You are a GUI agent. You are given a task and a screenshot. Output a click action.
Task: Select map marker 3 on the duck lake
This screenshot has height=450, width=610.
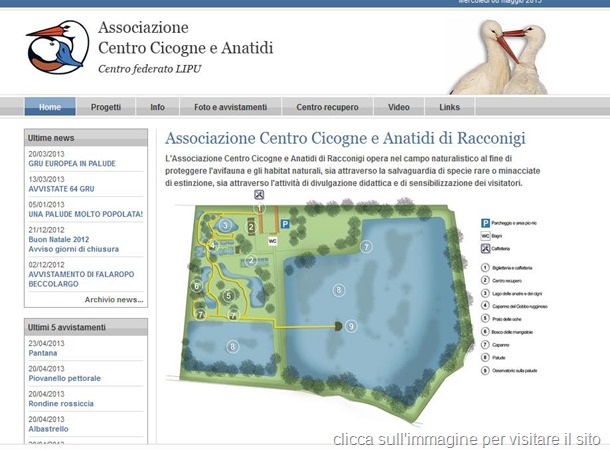(x=225, y=225)
